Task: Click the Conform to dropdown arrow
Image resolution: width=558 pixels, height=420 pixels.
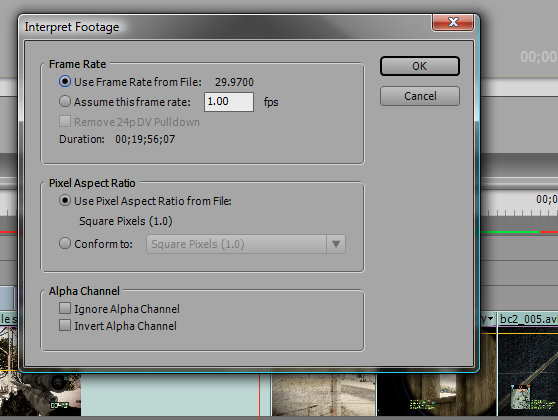Action: [x=336, y=244]
